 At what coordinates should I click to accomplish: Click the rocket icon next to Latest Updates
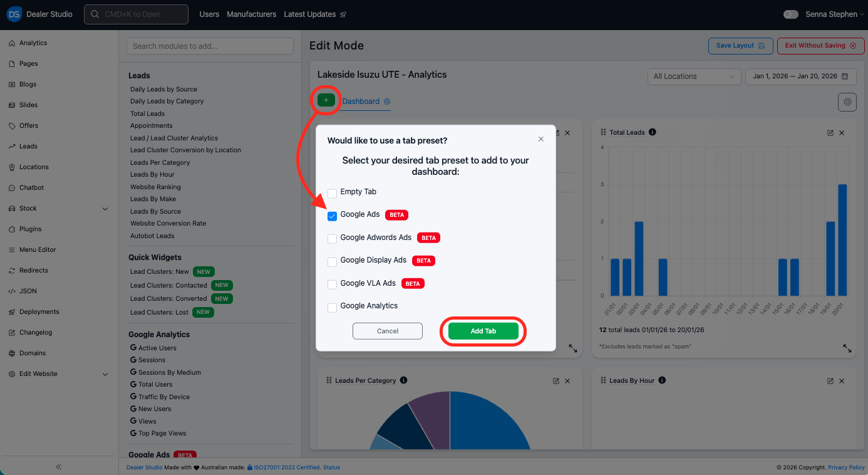[x=343, y=14]
